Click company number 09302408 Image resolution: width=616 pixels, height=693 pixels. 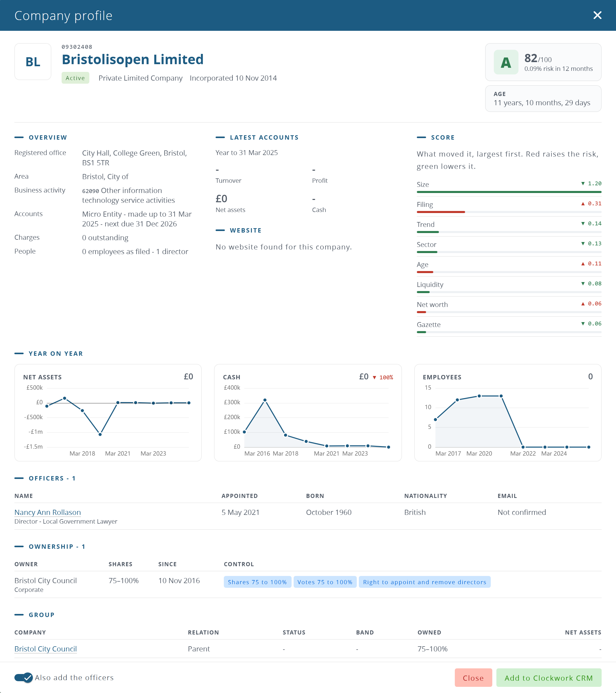(x=77, y=47)
